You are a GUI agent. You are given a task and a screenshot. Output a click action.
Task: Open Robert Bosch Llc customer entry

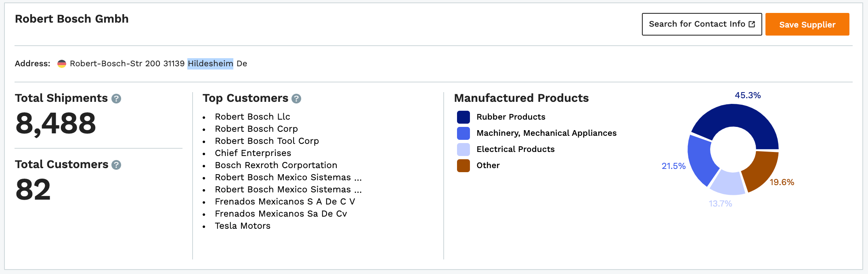tap(252, 117)
